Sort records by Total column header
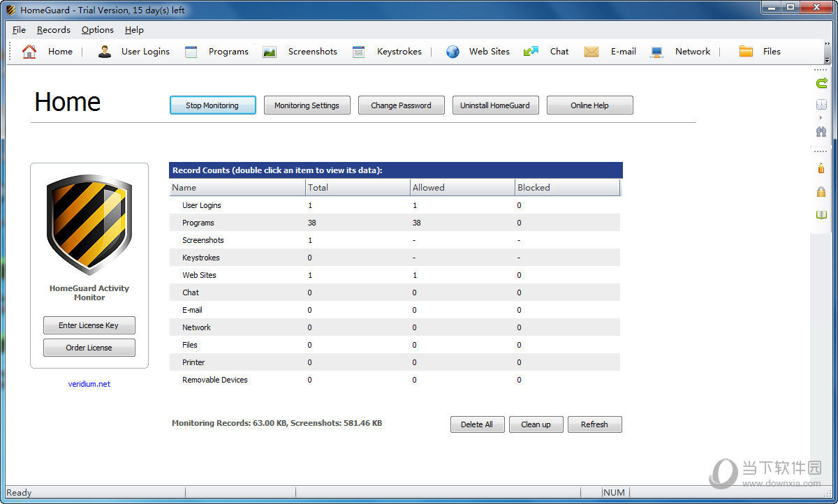This screenshot has height=504, width=838. (x=358, y=187)
